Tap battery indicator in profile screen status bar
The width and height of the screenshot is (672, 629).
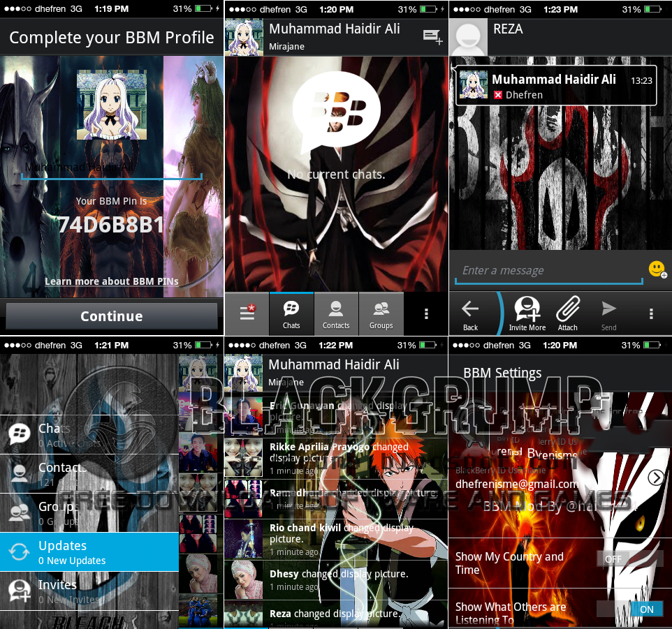point(204,8)
